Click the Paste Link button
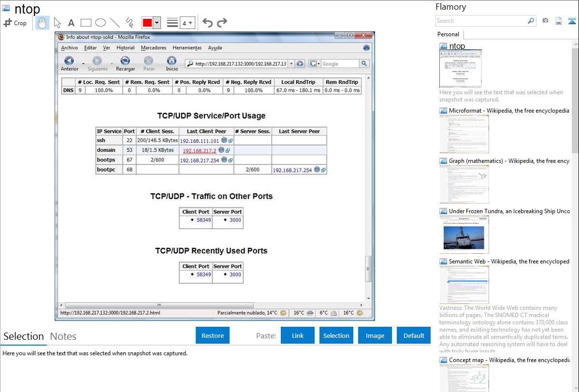 (x=298, y=335)
